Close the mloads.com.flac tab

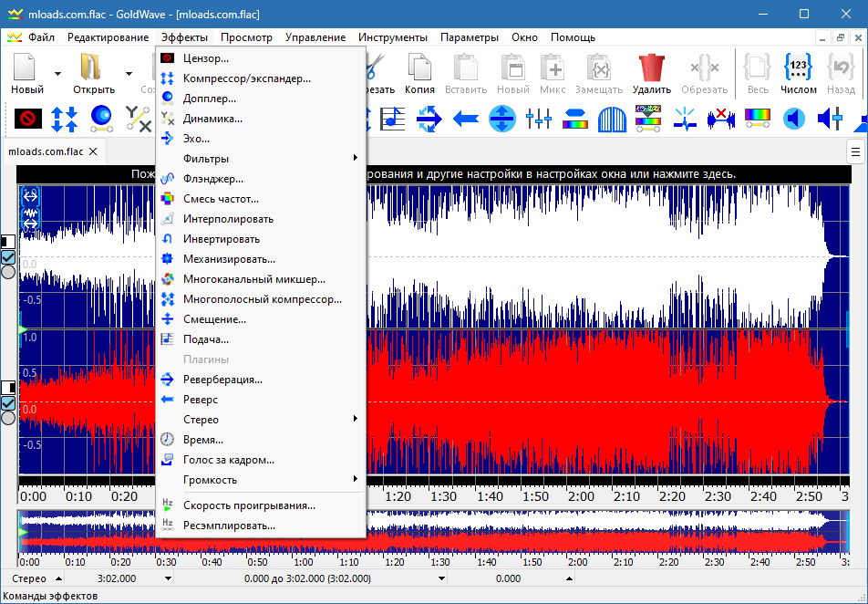(93, 151)
